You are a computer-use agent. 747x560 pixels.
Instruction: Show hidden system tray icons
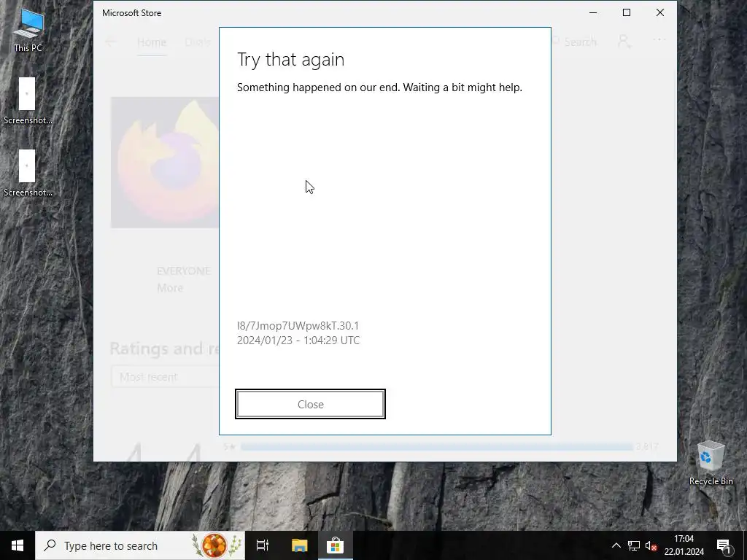tap(616, 545)
